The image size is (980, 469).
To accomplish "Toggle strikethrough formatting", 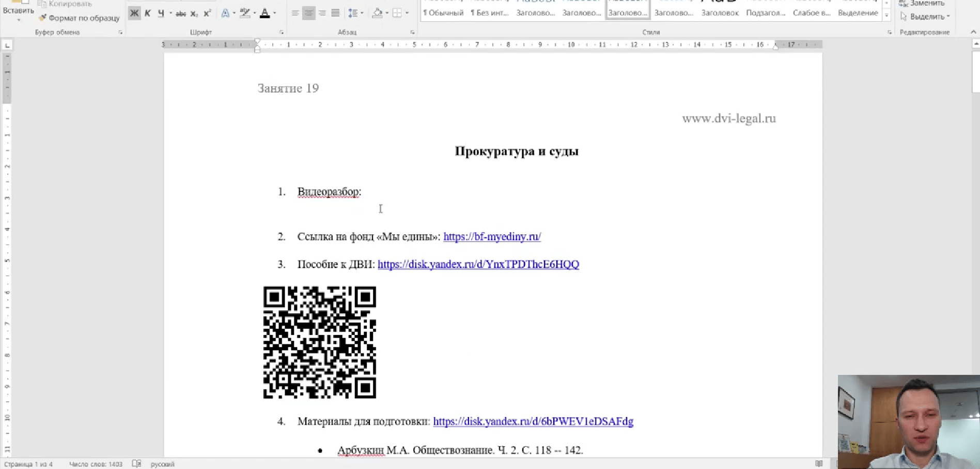I will coord(181,13).
